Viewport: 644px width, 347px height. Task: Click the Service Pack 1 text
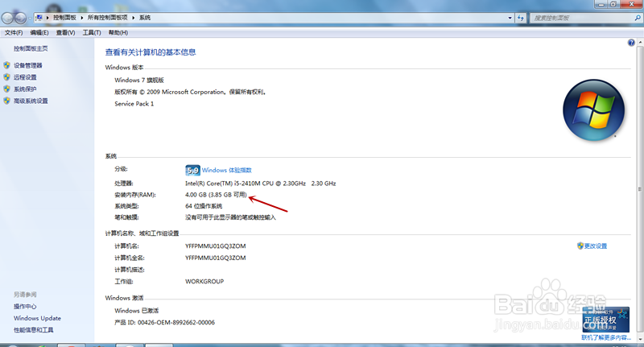click(134, 104)
